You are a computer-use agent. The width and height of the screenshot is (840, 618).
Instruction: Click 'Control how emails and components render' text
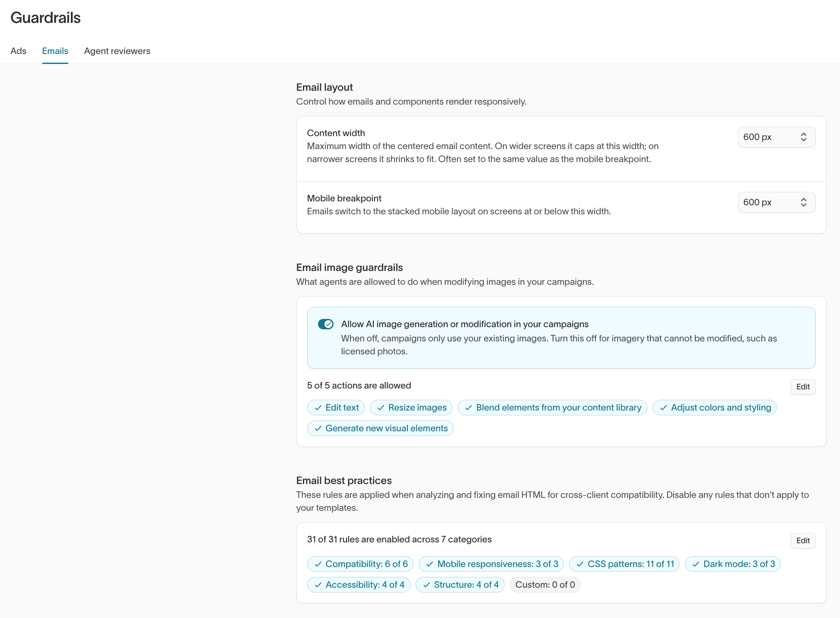tap(411, 102)
